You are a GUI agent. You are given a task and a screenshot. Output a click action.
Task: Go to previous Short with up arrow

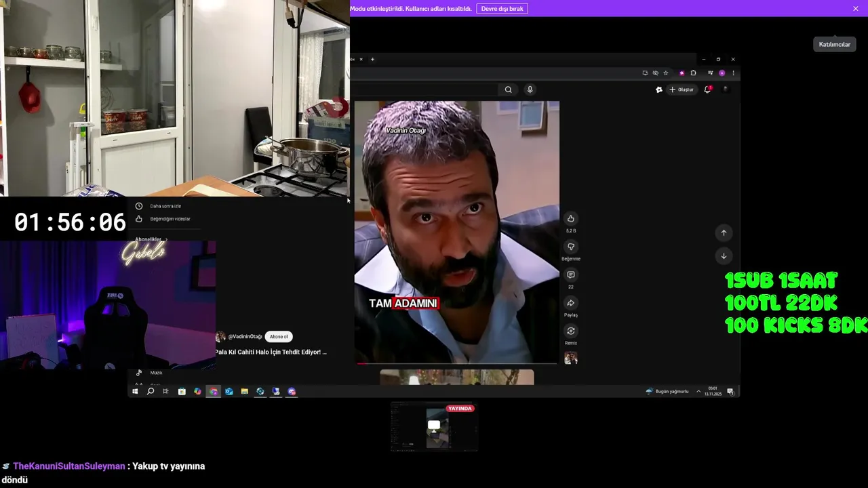724,232
